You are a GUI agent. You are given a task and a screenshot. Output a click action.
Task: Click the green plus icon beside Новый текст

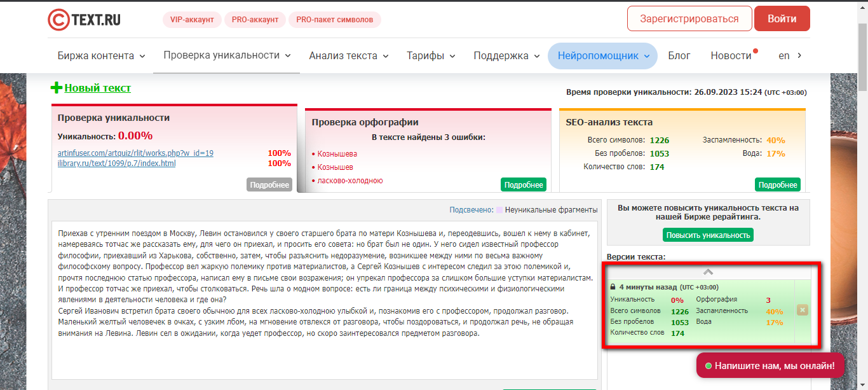(x=57, y=88)
